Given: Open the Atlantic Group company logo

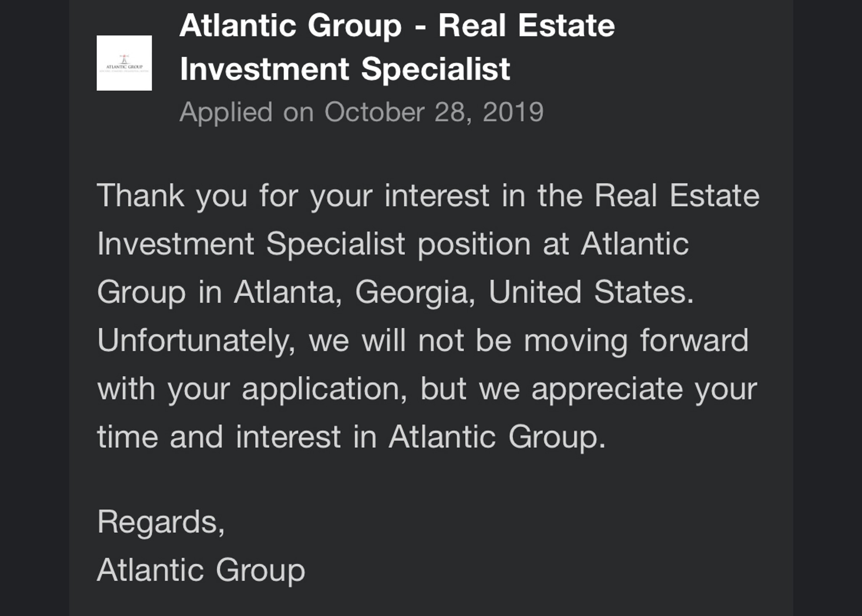Looking at the screenshot, I should coord(124,63).
